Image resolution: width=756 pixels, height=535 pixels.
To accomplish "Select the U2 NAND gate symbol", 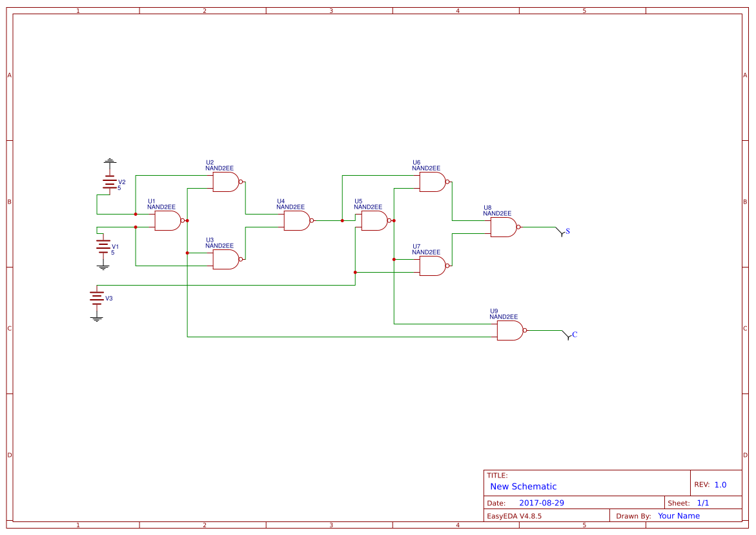I will click(227, 182).
